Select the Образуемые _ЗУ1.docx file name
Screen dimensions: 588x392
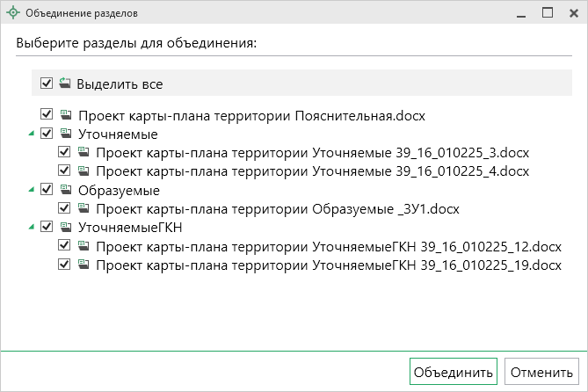click(278, 209)
